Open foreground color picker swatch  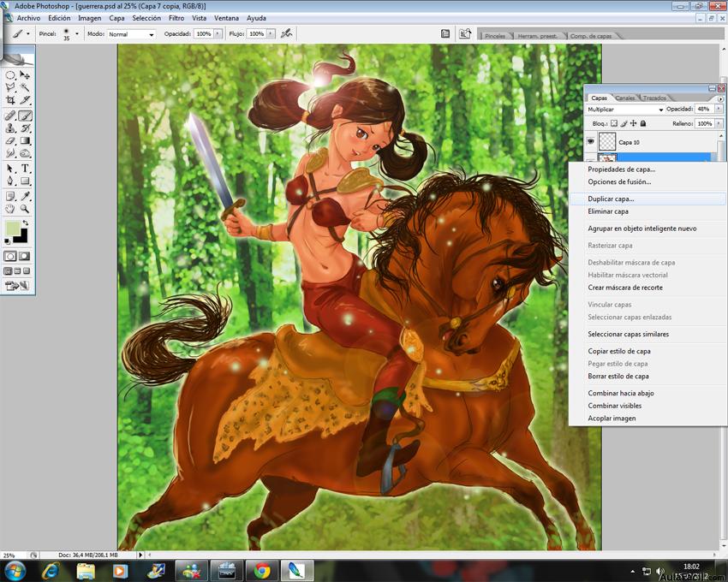click(x=12, y=229)
